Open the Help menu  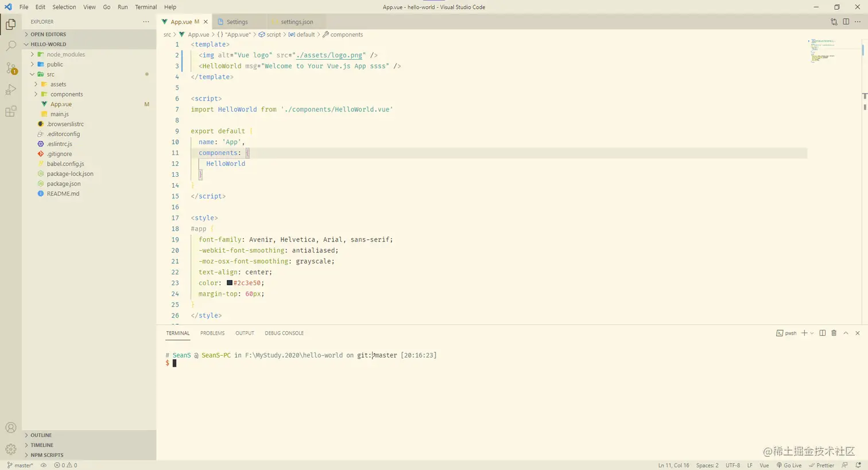coord(170,7)
